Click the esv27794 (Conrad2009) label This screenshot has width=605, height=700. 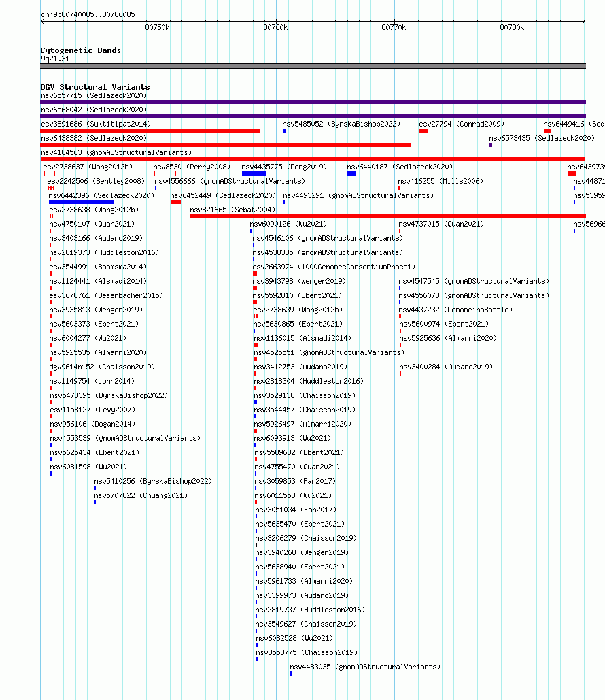462,124
